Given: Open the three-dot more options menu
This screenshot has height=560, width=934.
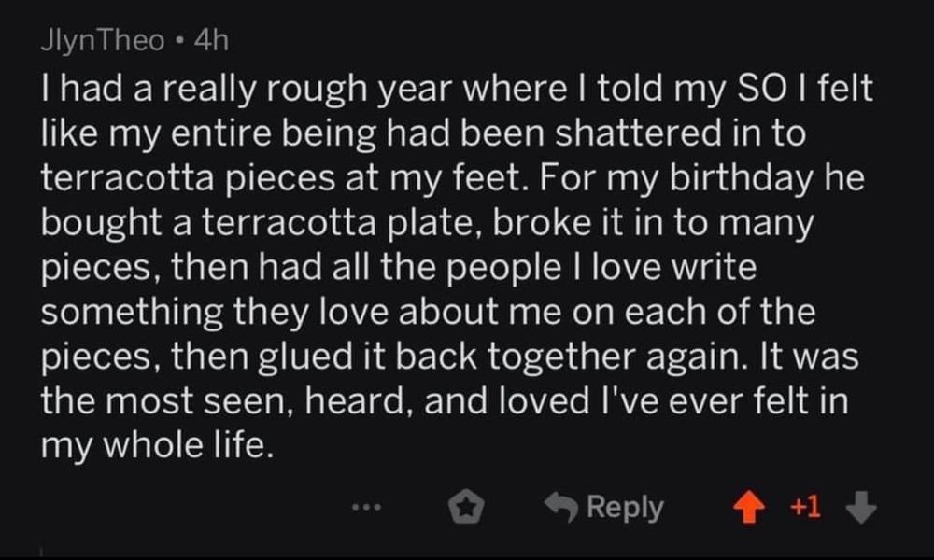Looking at the screenshot, I should [366, 508].
